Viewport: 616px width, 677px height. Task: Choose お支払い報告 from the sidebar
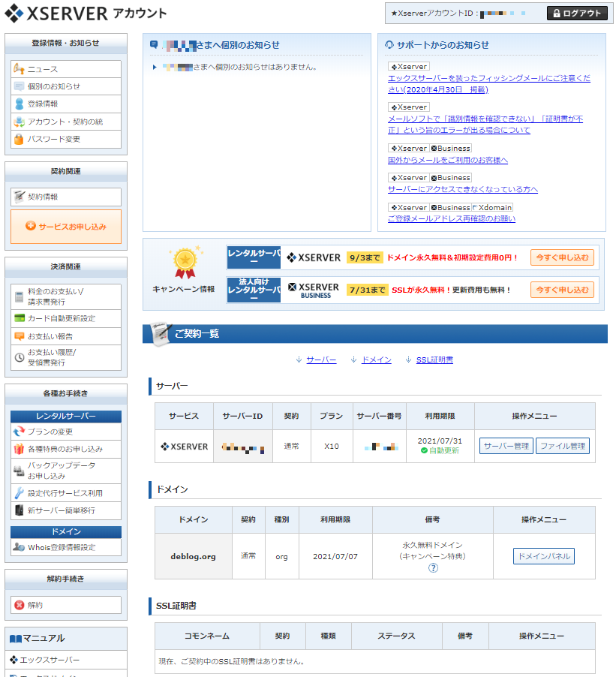click(x=66, y=336)
